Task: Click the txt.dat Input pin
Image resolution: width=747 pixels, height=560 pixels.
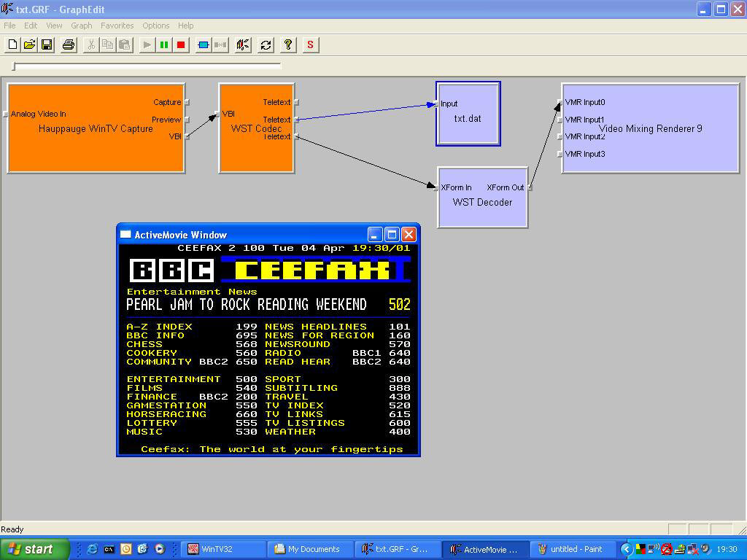Action: coord(436,104)
